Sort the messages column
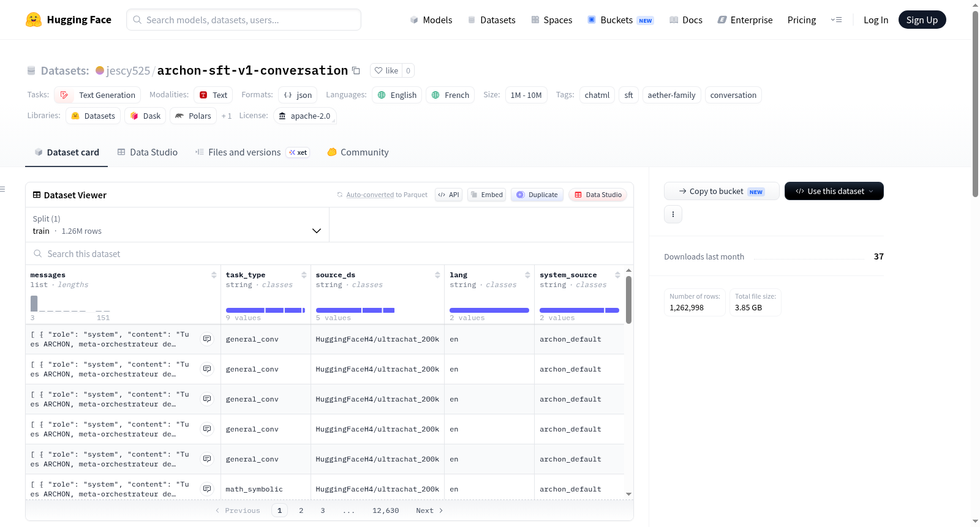The image size is (980, 527). click(214, 275)
